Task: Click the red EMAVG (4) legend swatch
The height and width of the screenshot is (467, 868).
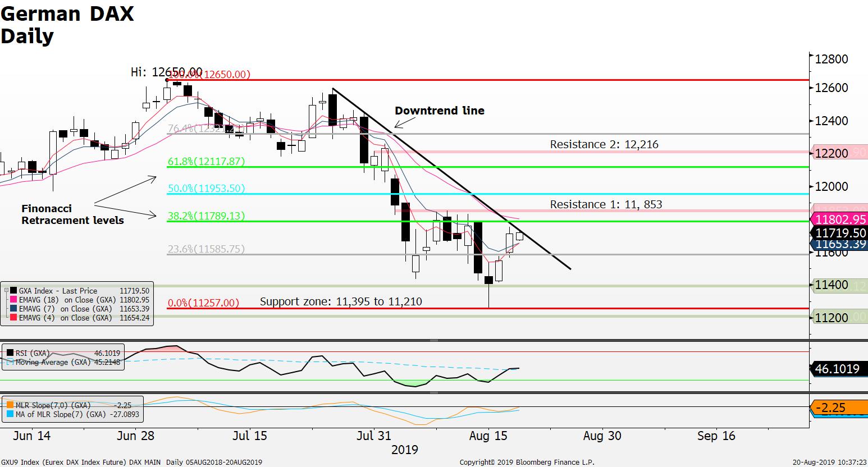Action: [13, 318]
